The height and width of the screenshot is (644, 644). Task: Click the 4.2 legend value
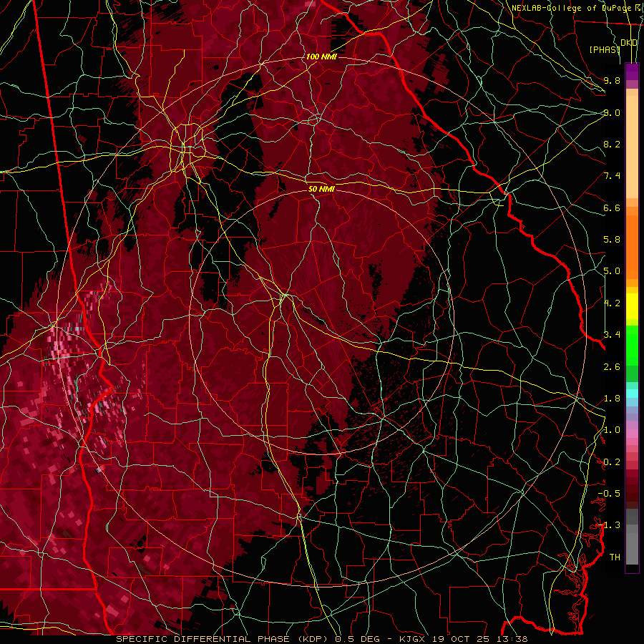[612, 303]
